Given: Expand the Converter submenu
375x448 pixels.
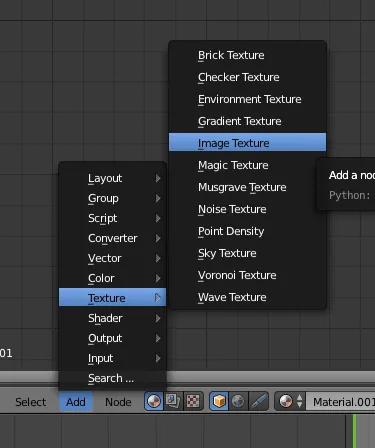Looking at the screenshot, I should (112, 238).
